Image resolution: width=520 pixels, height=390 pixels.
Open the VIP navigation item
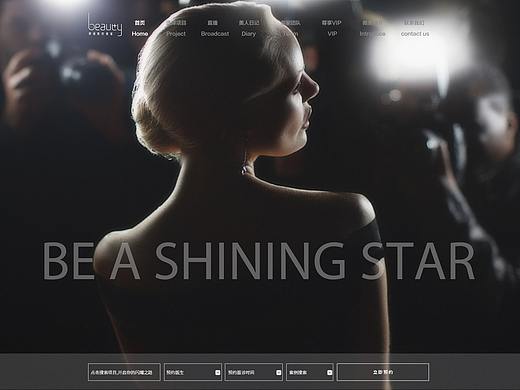[332, 28]
